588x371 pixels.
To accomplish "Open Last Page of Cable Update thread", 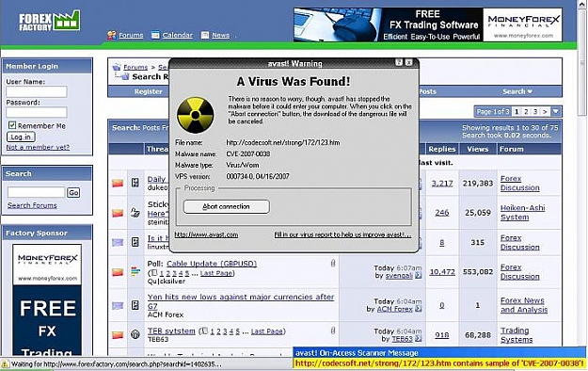I will pyautogui.click(x=216, y=273).
